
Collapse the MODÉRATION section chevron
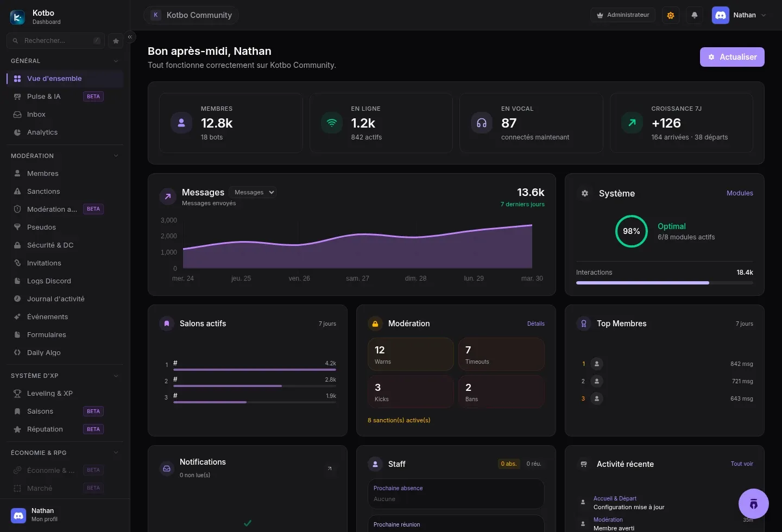pyautogui.click(x=116, y=156)
